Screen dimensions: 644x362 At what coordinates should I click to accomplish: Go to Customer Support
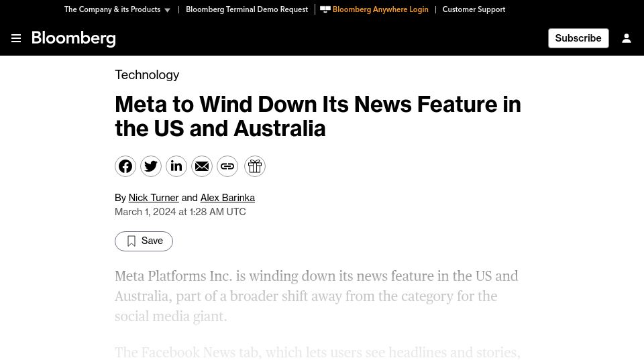[x=474, y=9]
